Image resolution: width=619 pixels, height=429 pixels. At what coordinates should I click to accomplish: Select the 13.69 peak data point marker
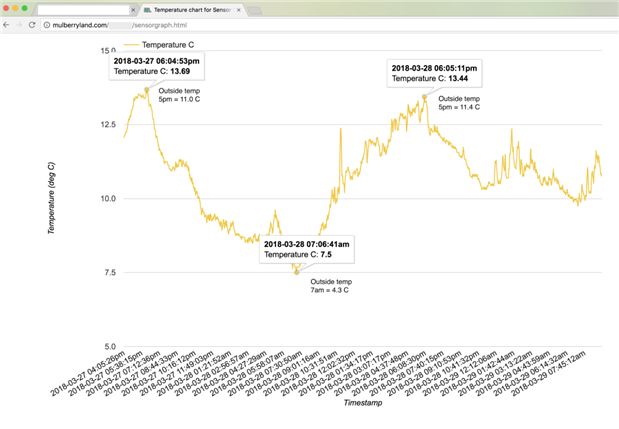point(147,90)
